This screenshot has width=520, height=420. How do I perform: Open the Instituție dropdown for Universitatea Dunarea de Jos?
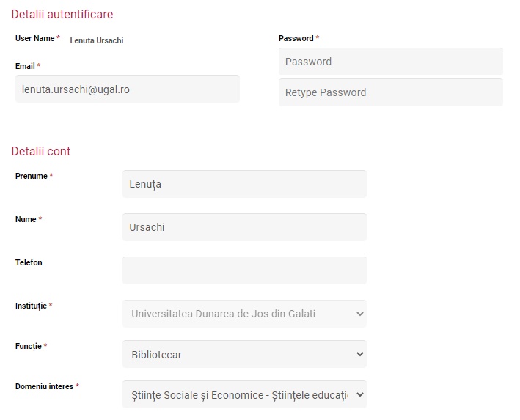point(244,314)
